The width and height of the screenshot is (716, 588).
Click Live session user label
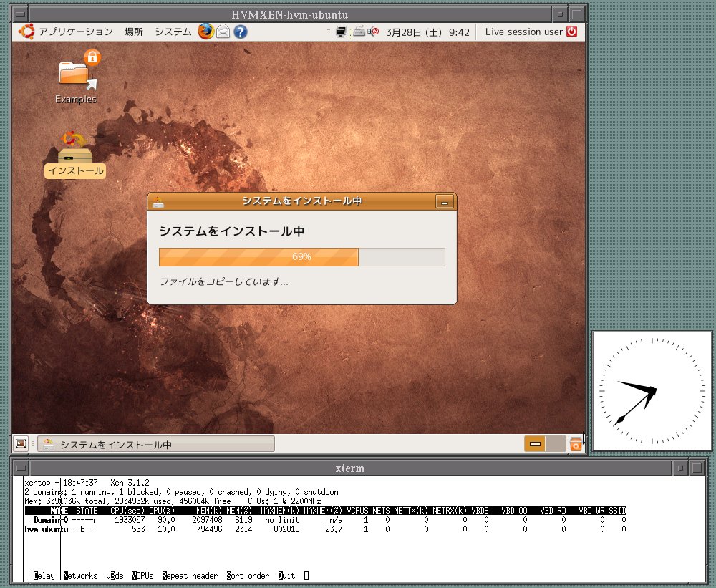(x=523, y=32)
